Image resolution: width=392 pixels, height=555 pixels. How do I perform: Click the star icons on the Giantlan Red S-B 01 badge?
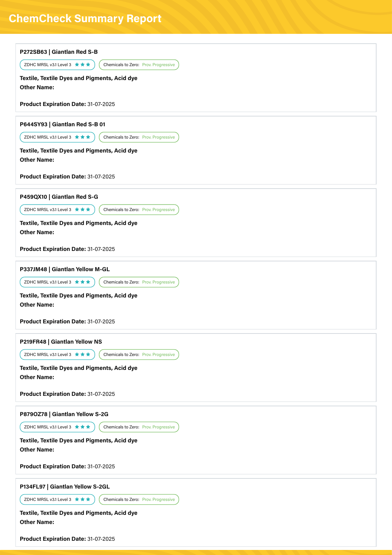(83, 137)
